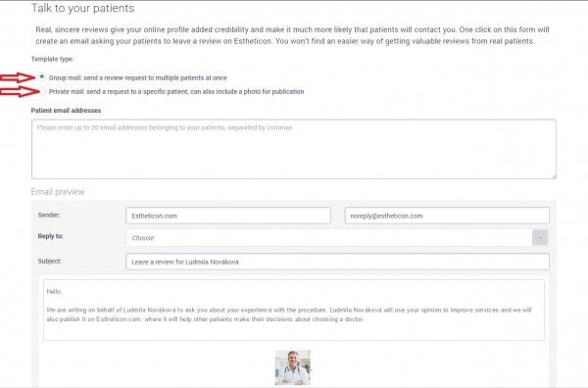Select the Private mail radio button
Image resolution: width=588 pixels, height=388 pixels.
41,91
